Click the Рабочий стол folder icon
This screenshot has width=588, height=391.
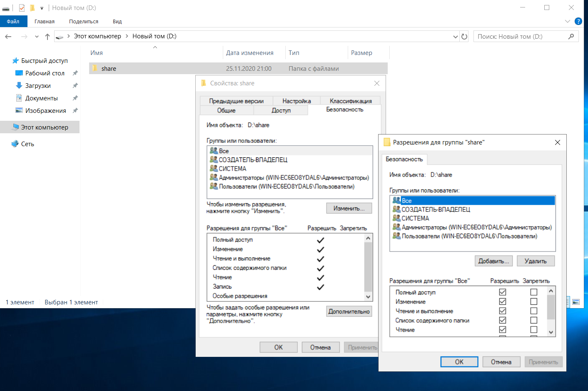(19, 73)
